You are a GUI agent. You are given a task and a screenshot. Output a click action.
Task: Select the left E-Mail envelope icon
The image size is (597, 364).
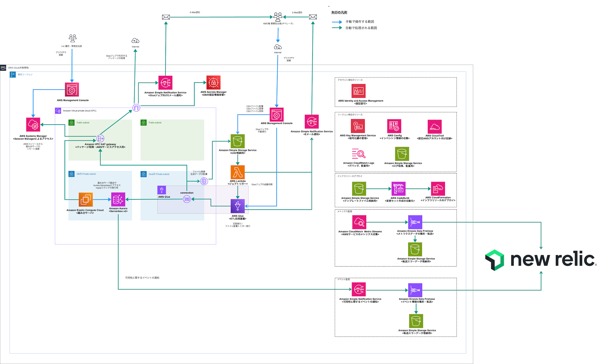pos(166,17)
